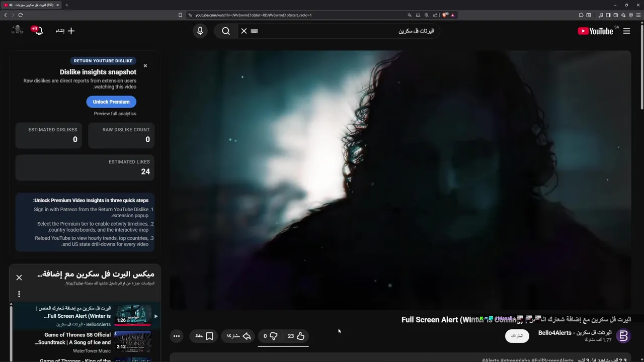Save the video with the bookmark button

pos(204,336)
